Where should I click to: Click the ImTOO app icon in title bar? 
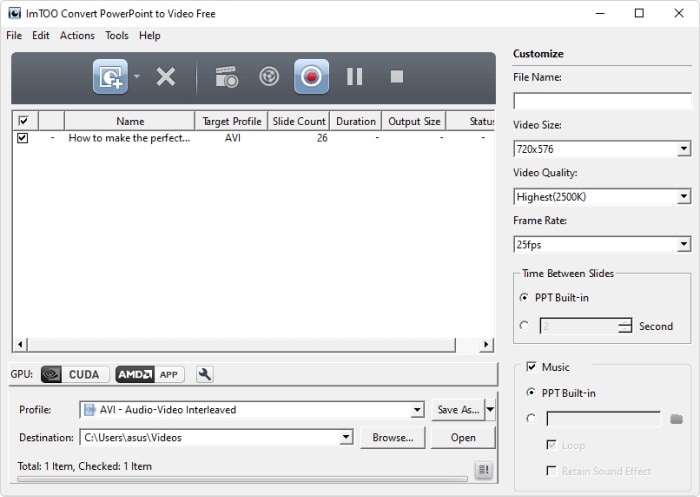(15, 13)
